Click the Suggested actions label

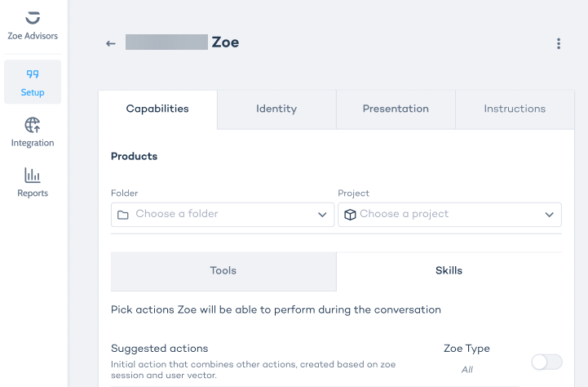point(159,348)
